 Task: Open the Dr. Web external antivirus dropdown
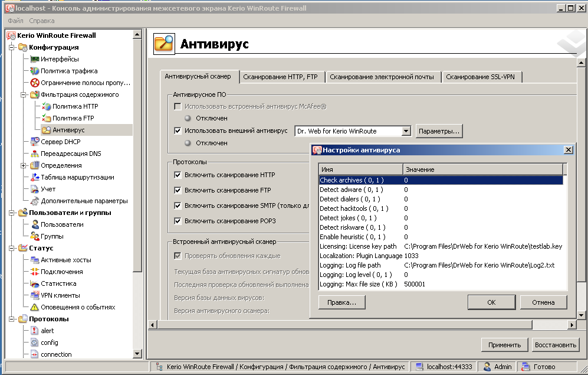(x=406, y=131)
